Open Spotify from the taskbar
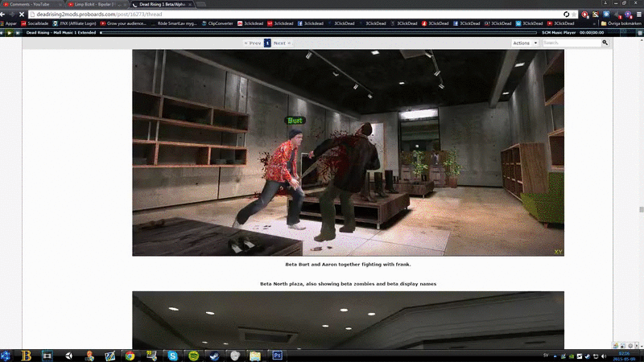 [x=193, y=356]
